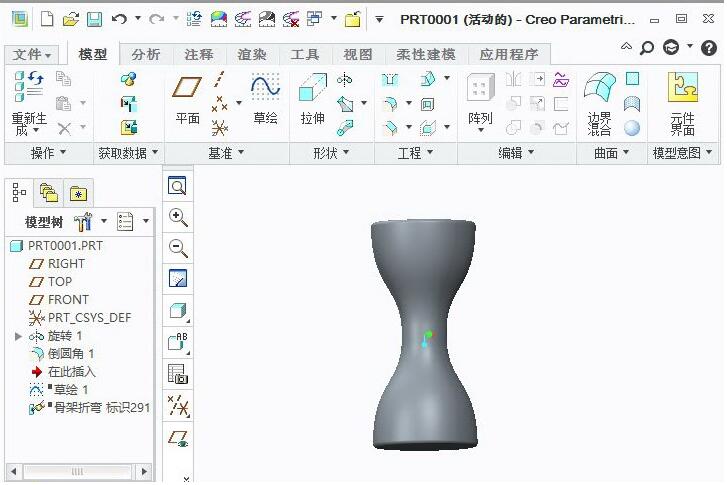Screen dimensions: 727x485
Task: Click the New file icon
Action: [47, 19]
